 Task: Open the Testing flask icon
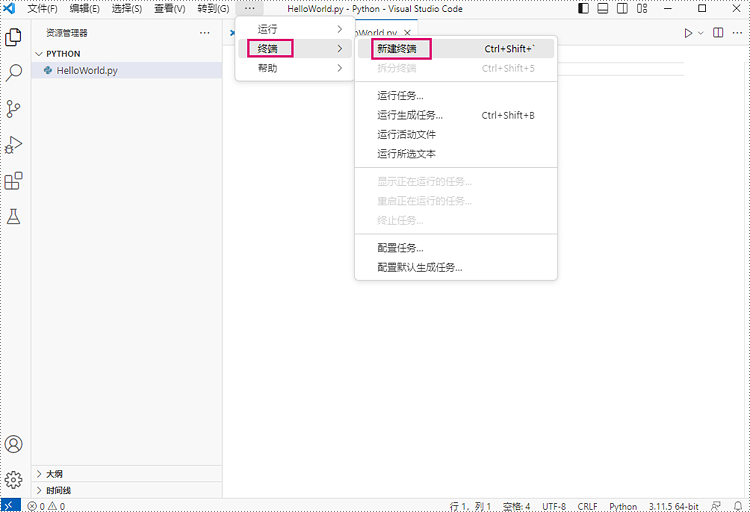(13, 217)
